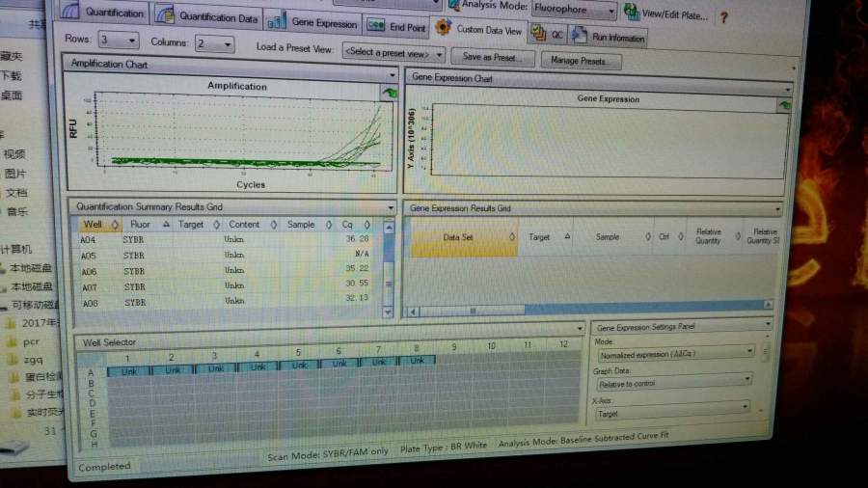Expand Gene Expression Settings Panel selector
The image size is (868, 488).
tap(768, 324)
